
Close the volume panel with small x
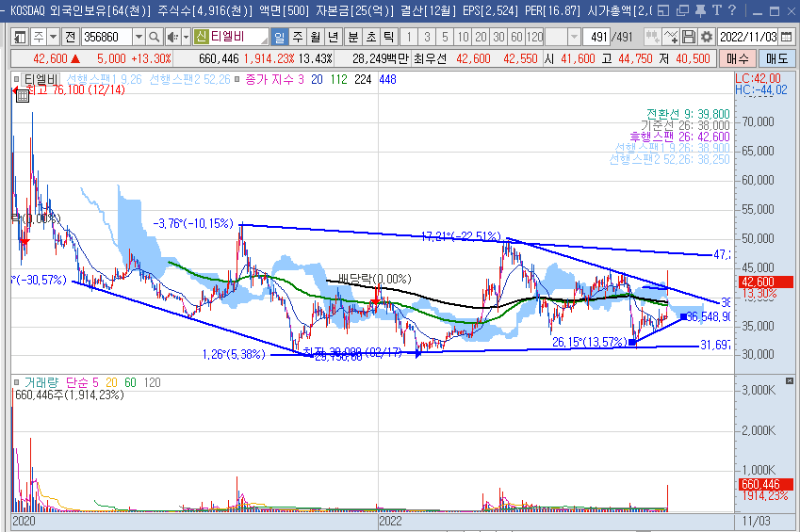pos(790,381)
